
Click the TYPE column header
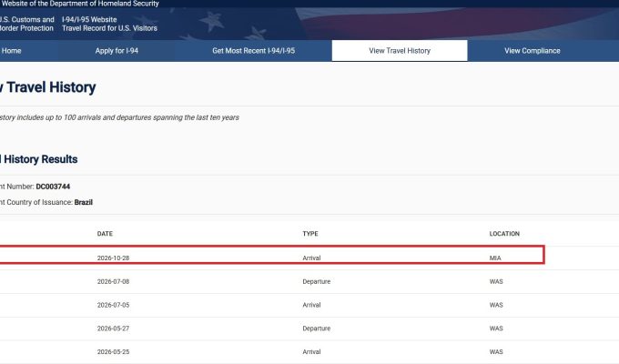coord(310,234)
